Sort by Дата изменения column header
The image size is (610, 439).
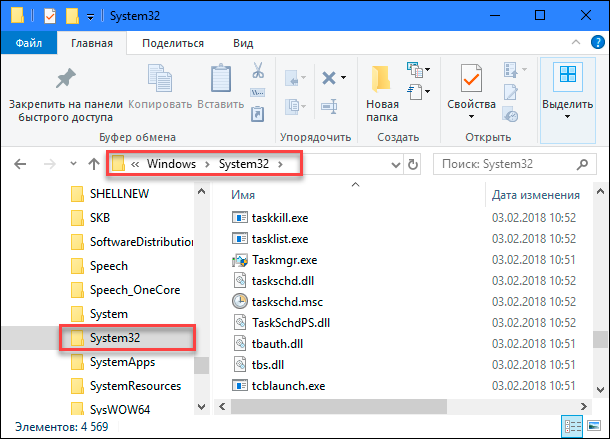[536, 195]
